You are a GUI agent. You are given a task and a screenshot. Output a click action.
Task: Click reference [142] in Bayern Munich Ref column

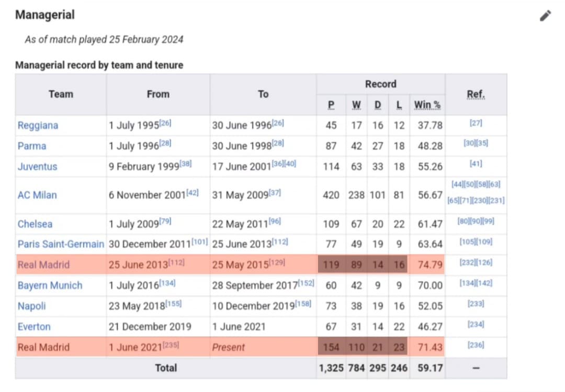click(484, 283)
